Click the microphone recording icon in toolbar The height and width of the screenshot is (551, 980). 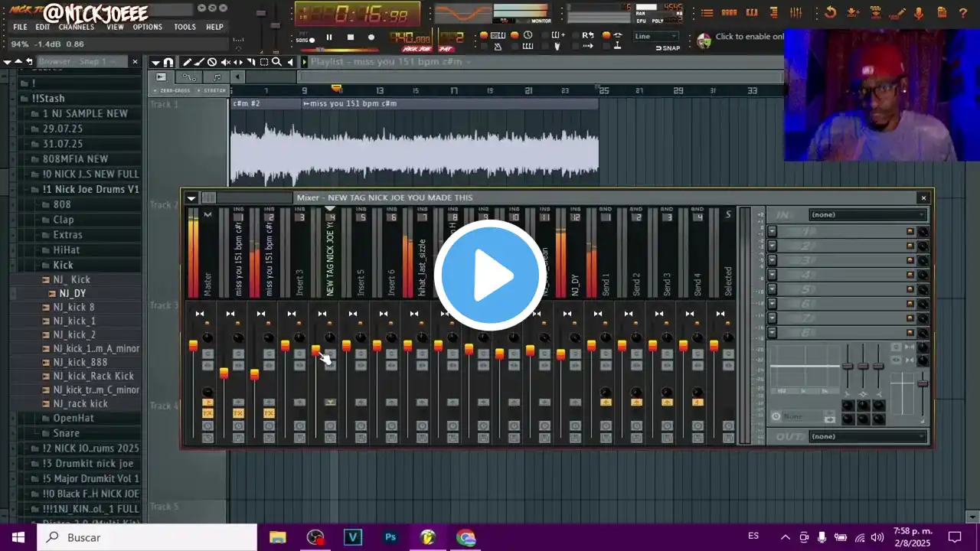pos(919,13)
